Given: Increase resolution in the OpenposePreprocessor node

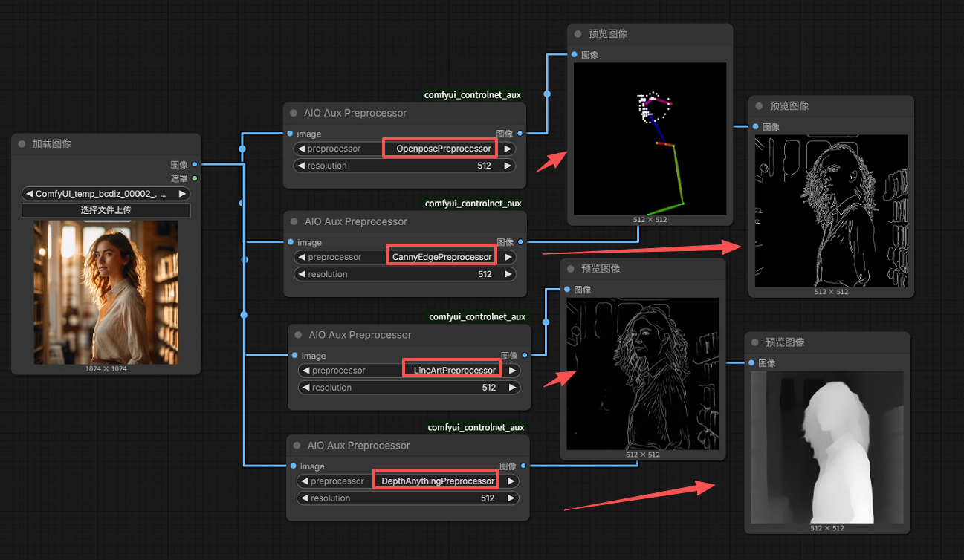Looking at the screenshot, I should click(507, 166).
